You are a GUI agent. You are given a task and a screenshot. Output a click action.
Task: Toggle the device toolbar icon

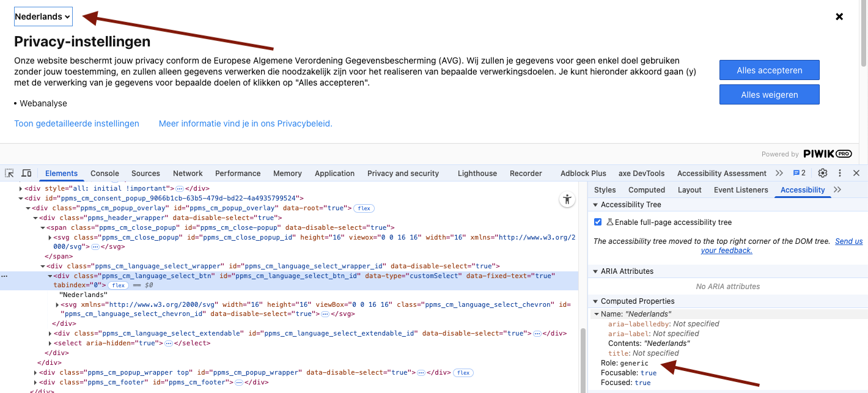[26, 174]
